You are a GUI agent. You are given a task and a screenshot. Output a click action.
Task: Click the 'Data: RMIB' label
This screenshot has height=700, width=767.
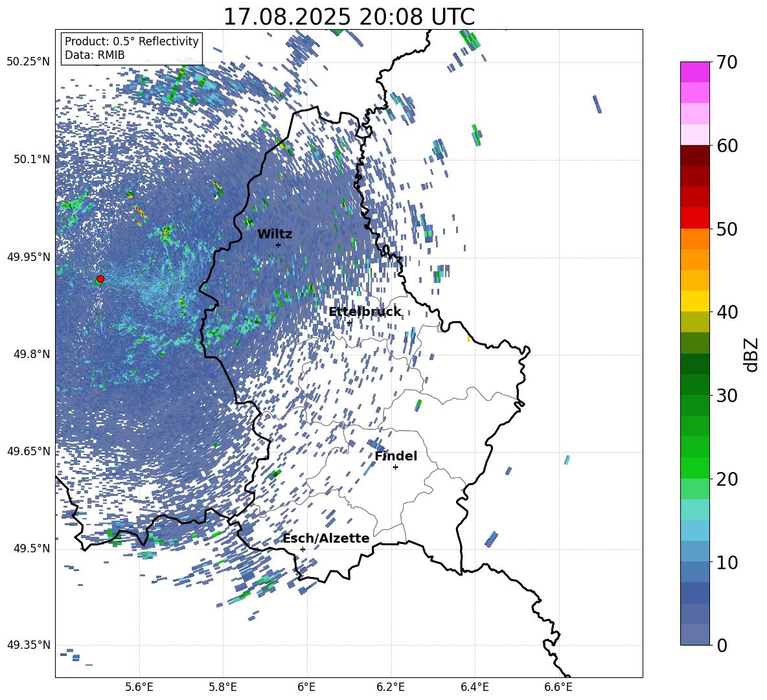click(95, 55)
